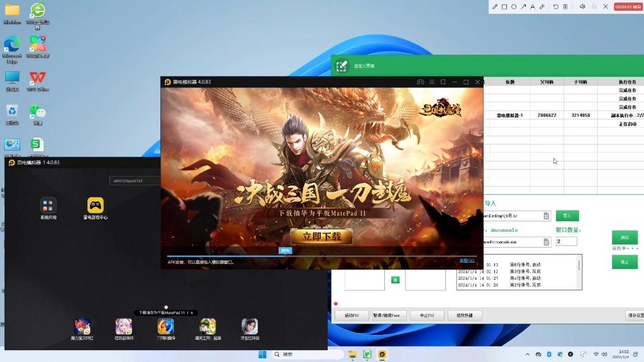
Task: Open the yellow folder on the desktop
Action: tap(12, 14)
